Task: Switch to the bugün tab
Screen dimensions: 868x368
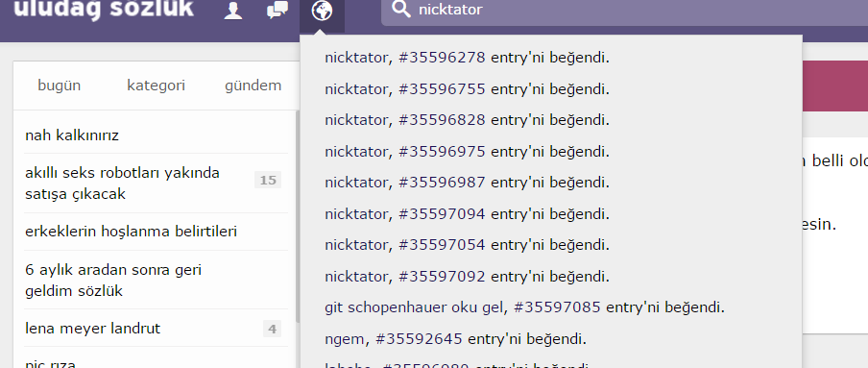Action: 60,86
